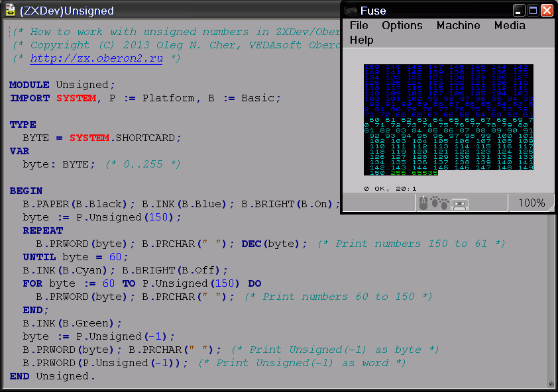The width and height of the screenshot is (558, 392).
Task: Click the mouse status icon in Fuse
Action: [423, 203]
